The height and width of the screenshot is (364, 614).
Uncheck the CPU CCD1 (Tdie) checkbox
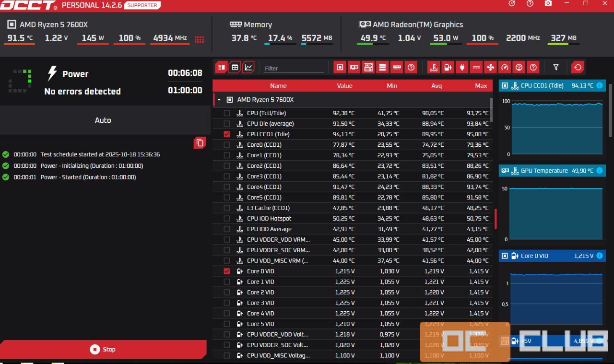click(x=227, y=134)
